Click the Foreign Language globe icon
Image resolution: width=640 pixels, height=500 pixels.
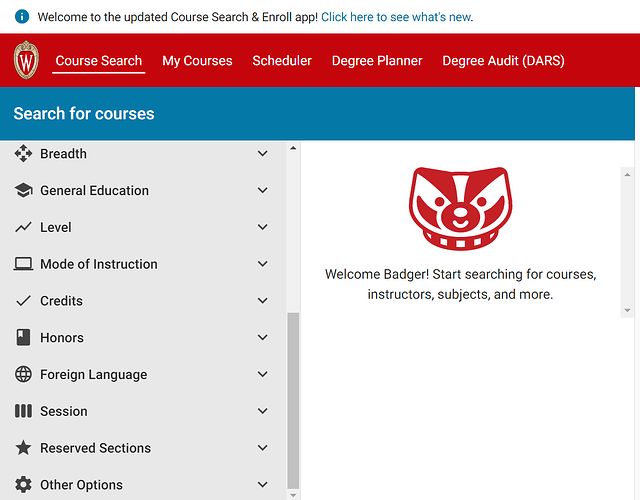click(x=23, y=374)
